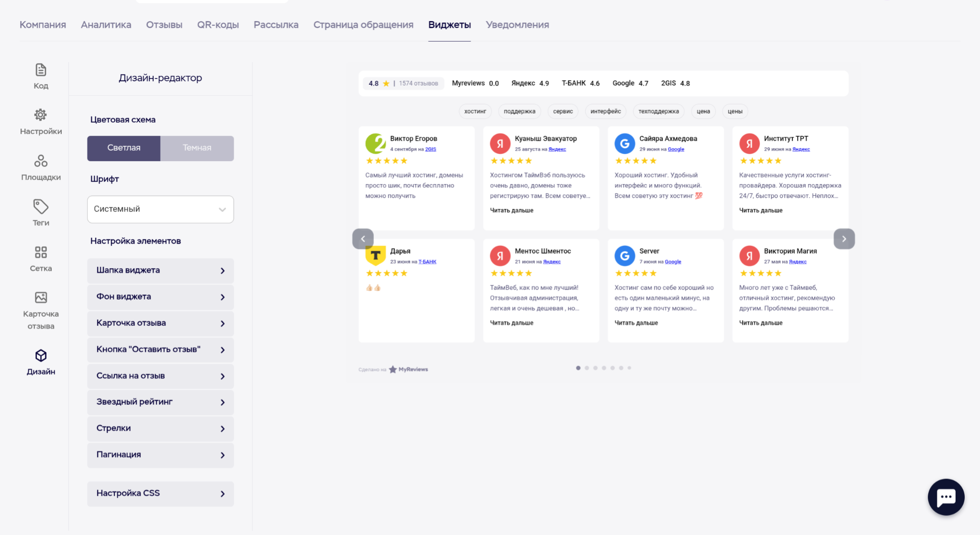The image size is (980, 535).
Task: Select the Дизайн cube icon
Action: pos(41,356)
